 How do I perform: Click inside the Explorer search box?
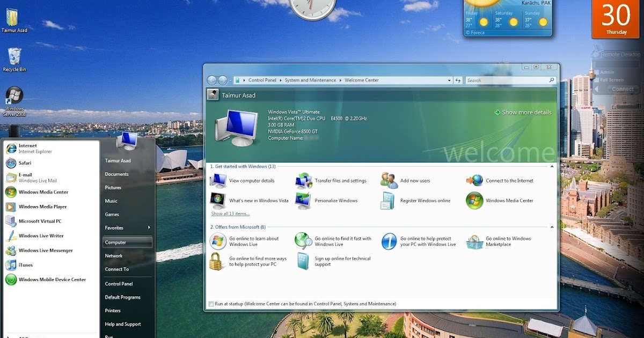pyautogui.click(x=504, y=79)
